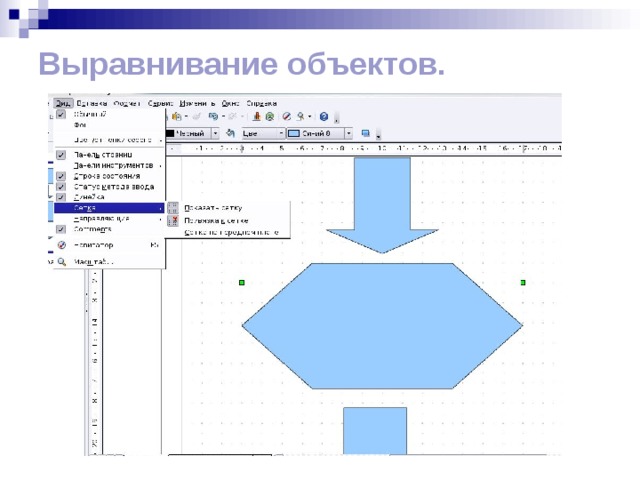Click the green Hyperlink toolbar icon
The width and height of the screenshot is (640, 480).
(x=270, y=117)
